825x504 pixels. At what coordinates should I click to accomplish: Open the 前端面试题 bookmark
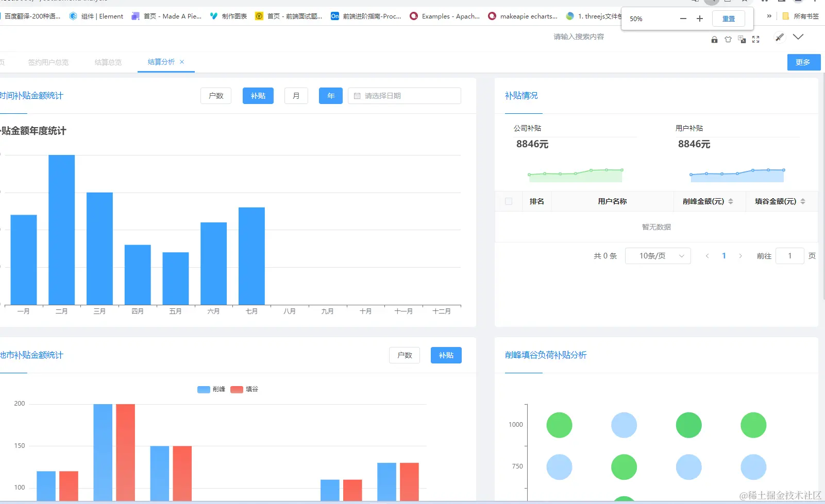point(289,16)
